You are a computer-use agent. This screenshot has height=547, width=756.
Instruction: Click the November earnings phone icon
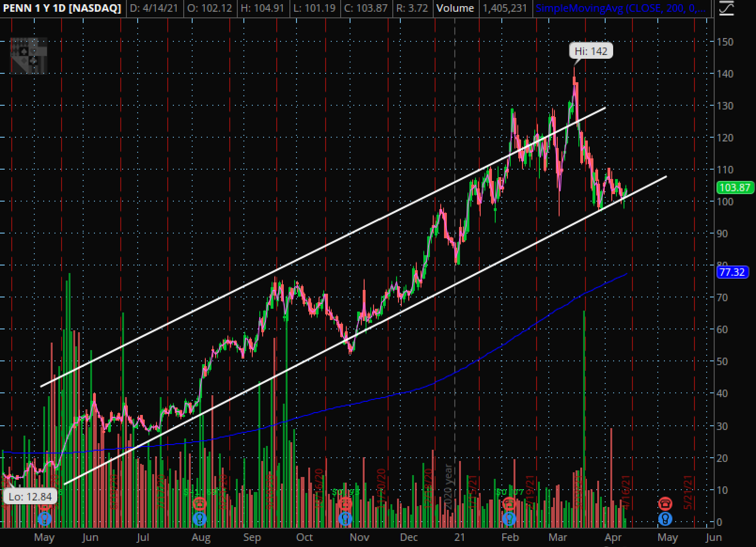[345, 504]
